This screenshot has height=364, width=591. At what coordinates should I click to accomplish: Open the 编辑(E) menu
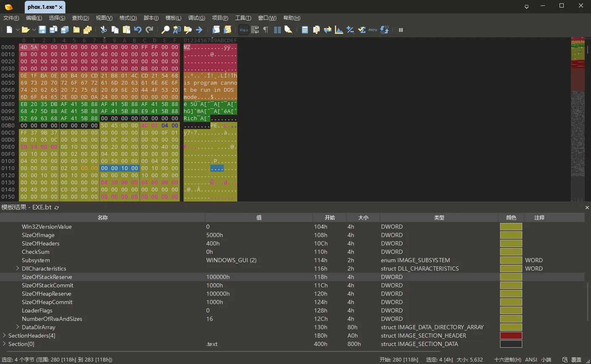point(34,18)
